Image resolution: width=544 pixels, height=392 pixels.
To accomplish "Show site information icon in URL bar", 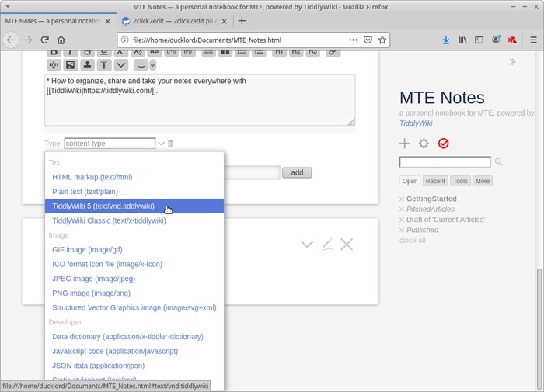I will 124,40.
